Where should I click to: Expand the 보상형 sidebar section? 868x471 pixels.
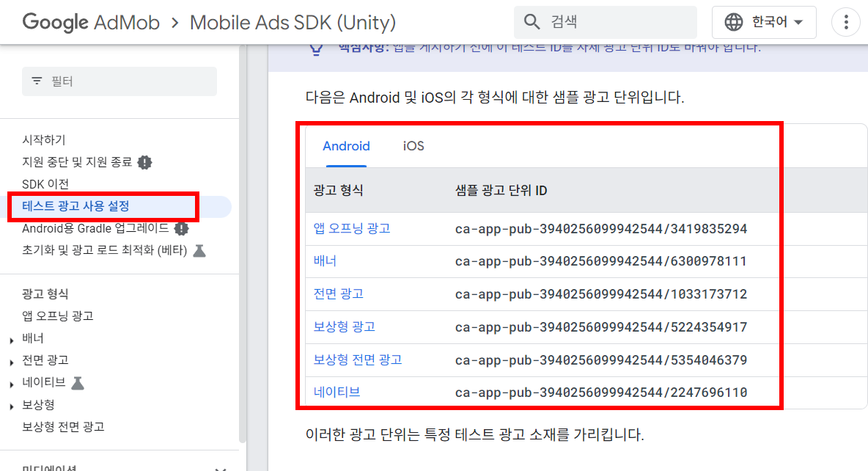tap(12, 406)
